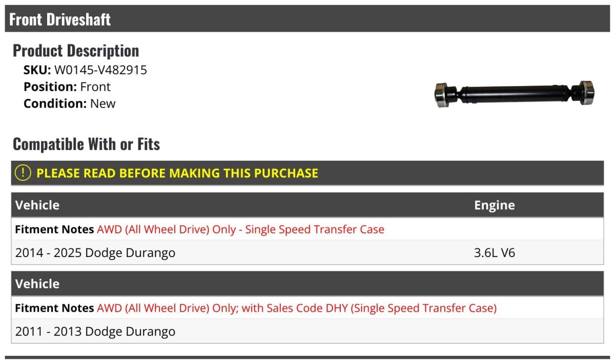This screenshot has width=615, height=364.
Task: Select the 2011 - 2013 Dodge Durango row
Action: [x=95, y=332]
